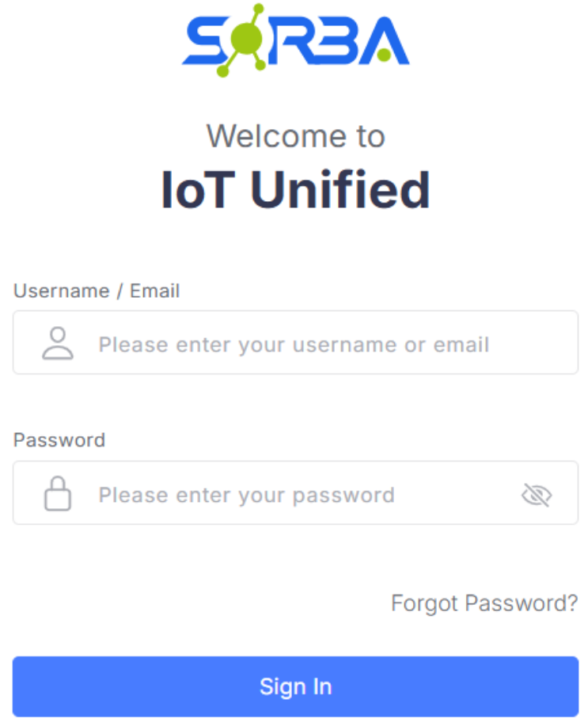
Task: Click the "Username / Email" field label
Action: click(x=97, y=291)
